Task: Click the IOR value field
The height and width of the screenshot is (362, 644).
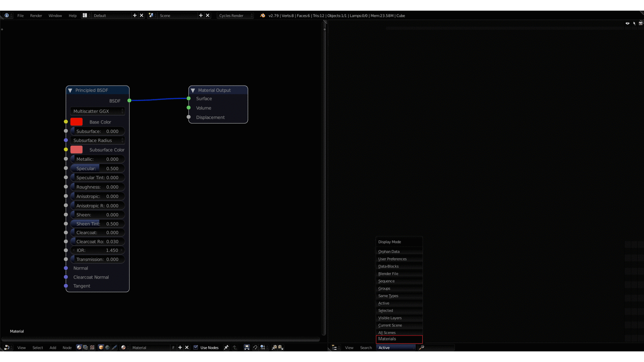Action: [x=98, y=251]
